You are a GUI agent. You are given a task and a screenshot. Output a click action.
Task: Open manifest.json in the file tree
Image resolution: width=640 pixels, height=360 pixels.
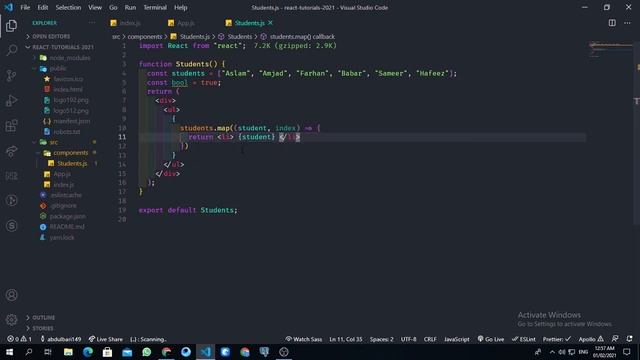[x=71, y=121]
